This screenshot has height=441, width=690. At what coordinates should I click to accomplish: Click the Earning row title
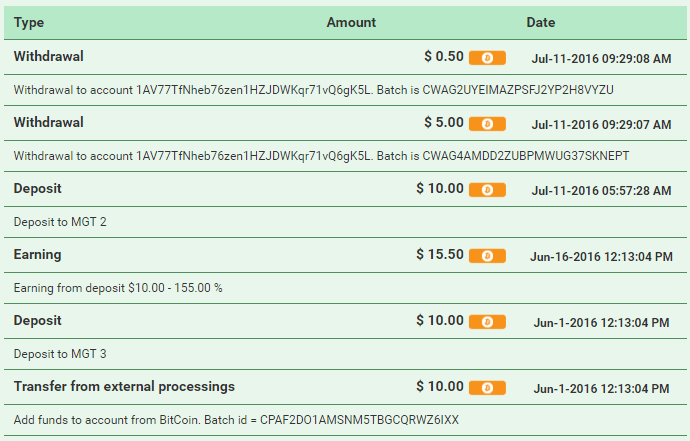click(x=37, y=254)
